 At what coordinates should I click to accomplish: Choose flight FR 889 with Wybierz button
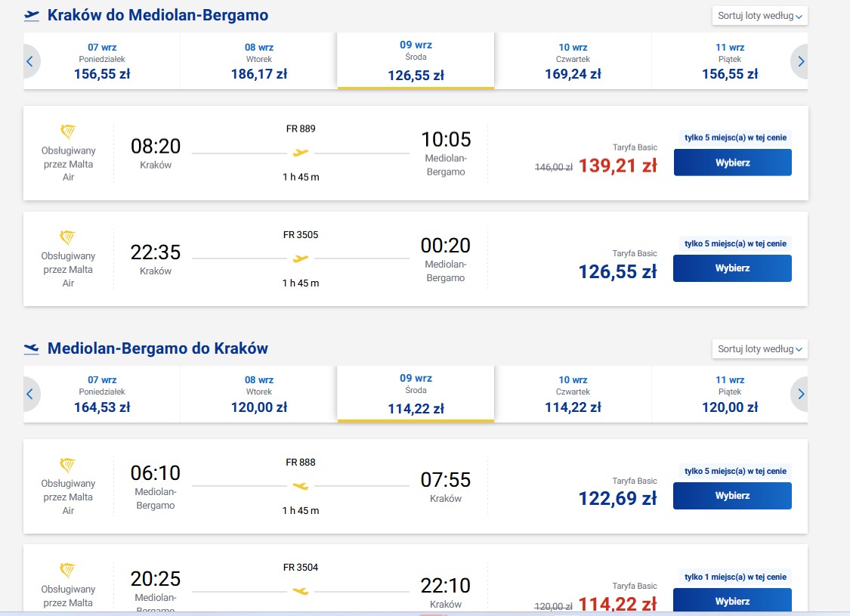click(x=732, y=163)
